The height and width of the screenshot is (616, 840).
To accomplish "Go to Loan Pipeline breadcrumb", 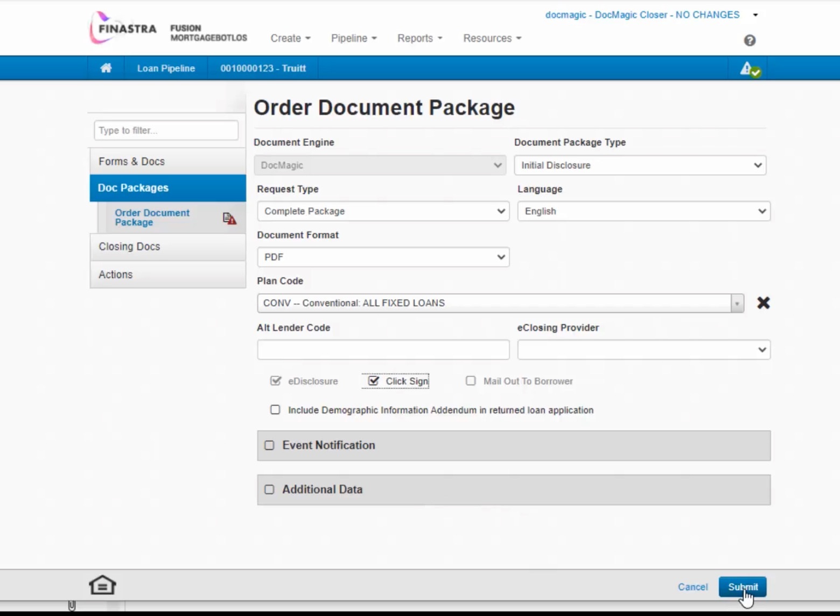I will pos(166,68).
